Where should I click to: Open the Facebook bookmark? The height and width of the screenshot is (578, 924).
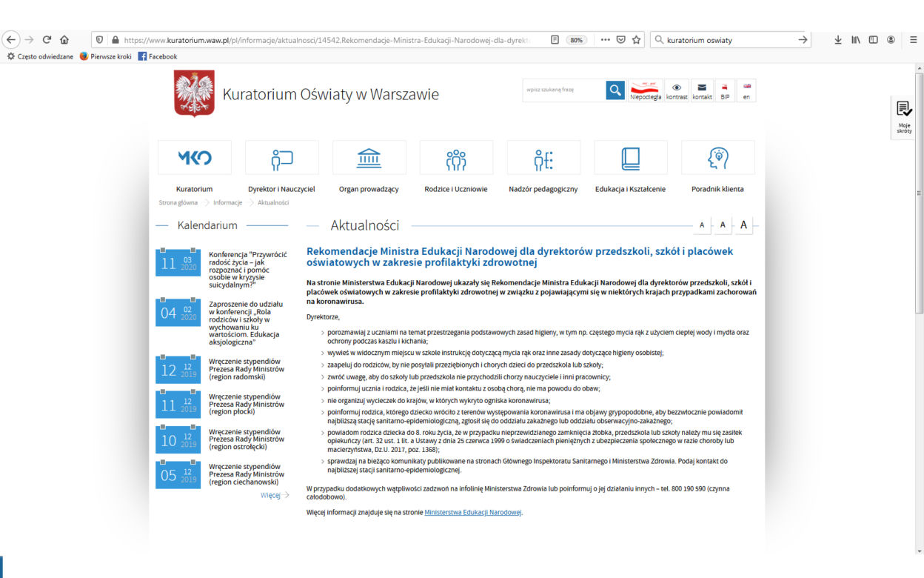click(158, 56)
